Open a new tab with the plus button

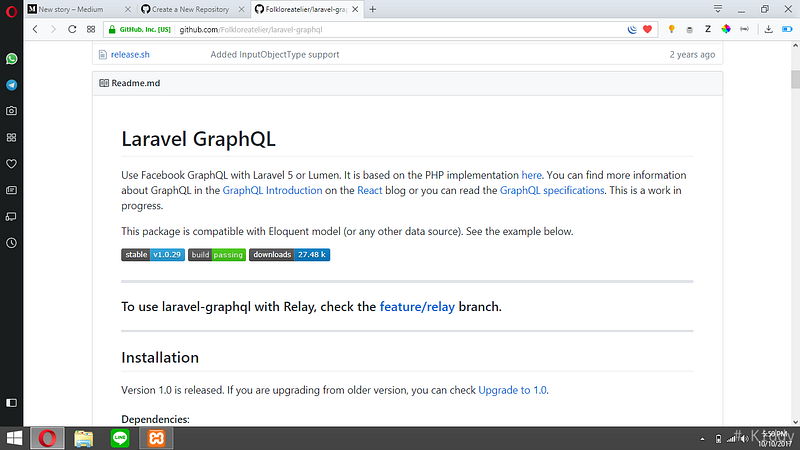[373, 9]
